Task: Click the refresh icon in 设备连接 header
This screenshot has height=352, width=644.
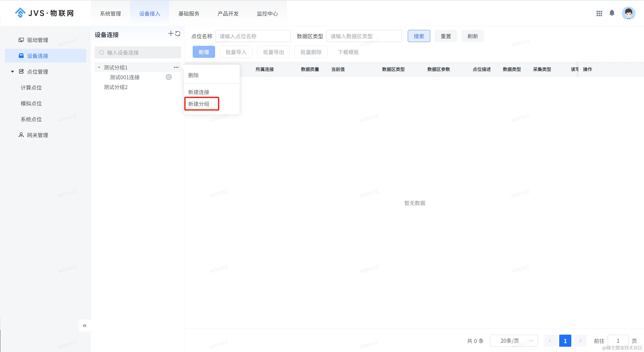Action: point(178,33)
